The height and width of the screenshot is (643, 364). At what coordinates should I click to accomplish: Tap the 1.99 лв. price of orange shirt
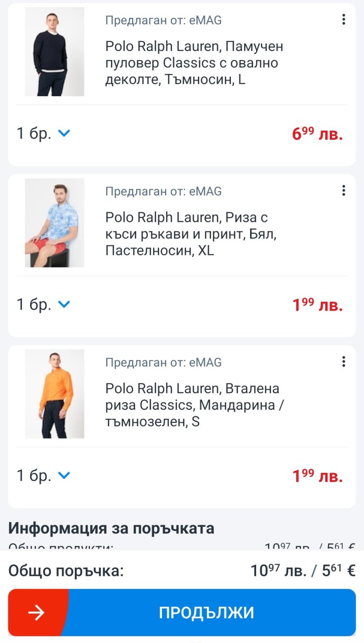(x=317, y=476)
